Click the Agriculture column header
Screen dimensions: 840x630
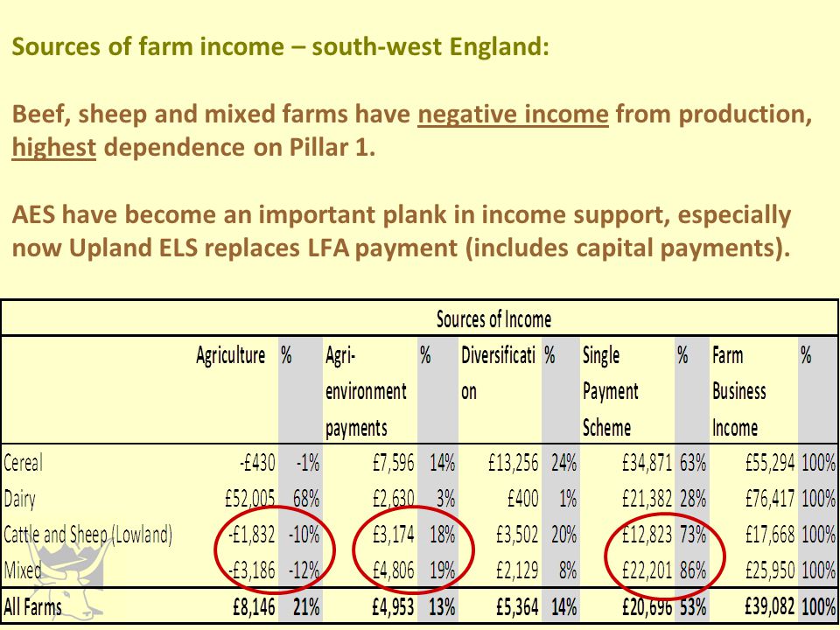coord(230,356)
